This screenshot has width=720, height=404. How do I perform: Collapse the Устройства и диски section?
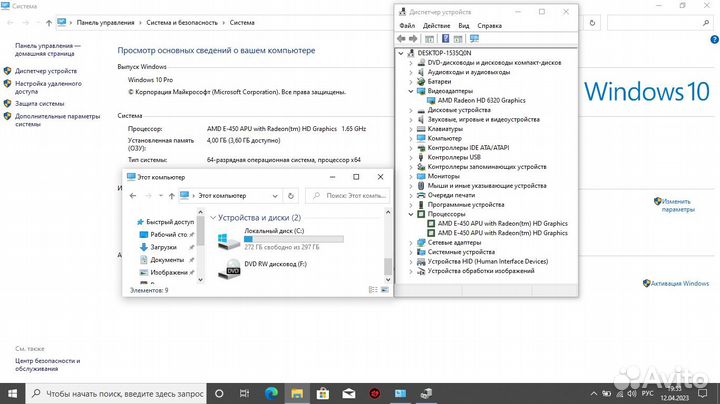(x=214, y=217)
